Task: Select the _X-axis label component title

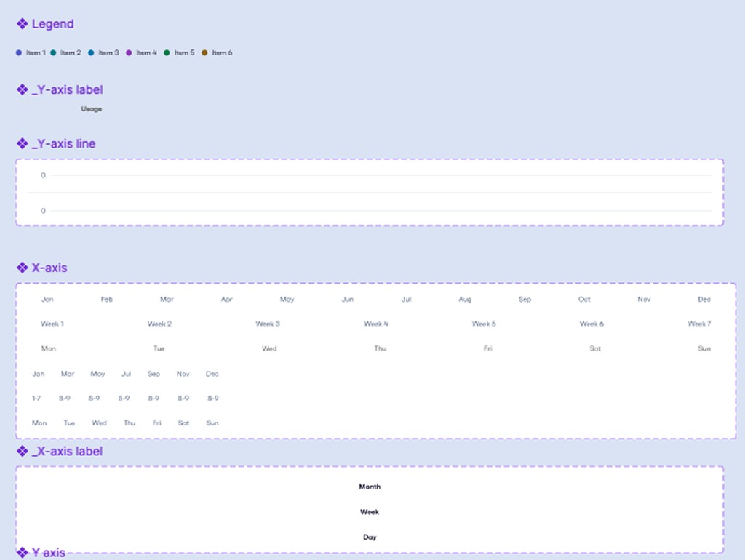Action: coord(67,451)
